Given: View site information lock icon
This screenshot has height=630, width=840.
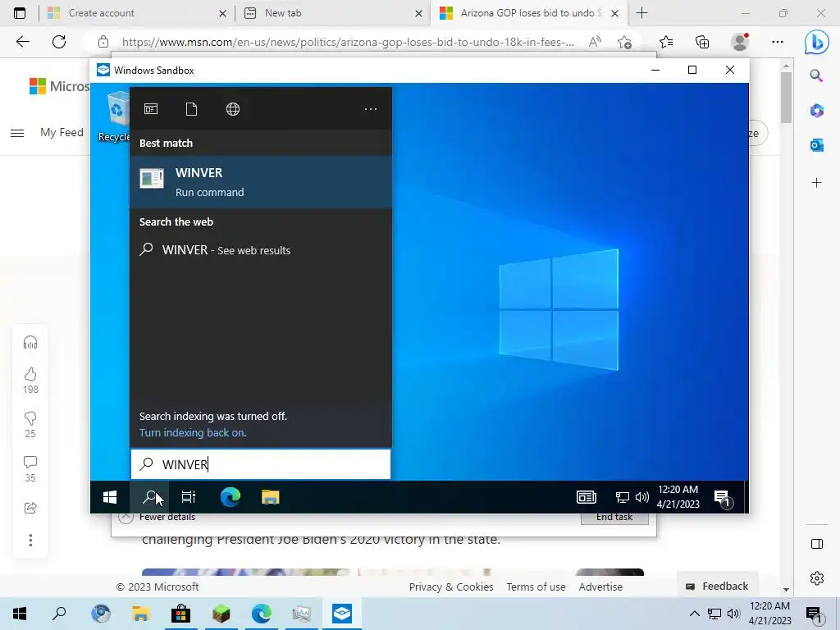Looking at the screenshot, I should coord(103,42).
